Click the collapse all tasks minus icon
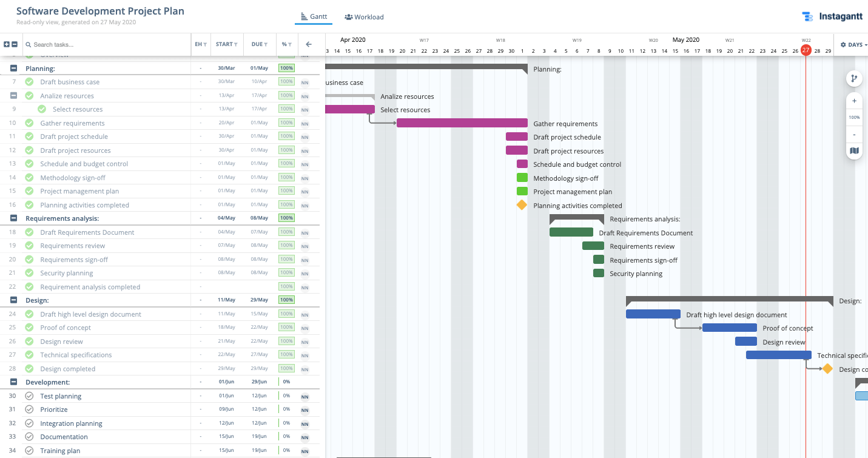 15,44
